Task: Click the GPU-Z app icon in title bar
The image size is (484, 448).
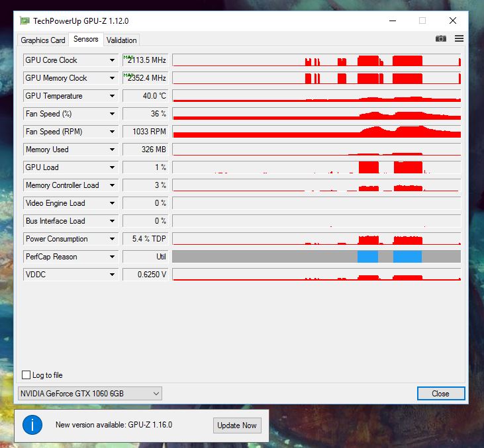Action: (24, 21)
